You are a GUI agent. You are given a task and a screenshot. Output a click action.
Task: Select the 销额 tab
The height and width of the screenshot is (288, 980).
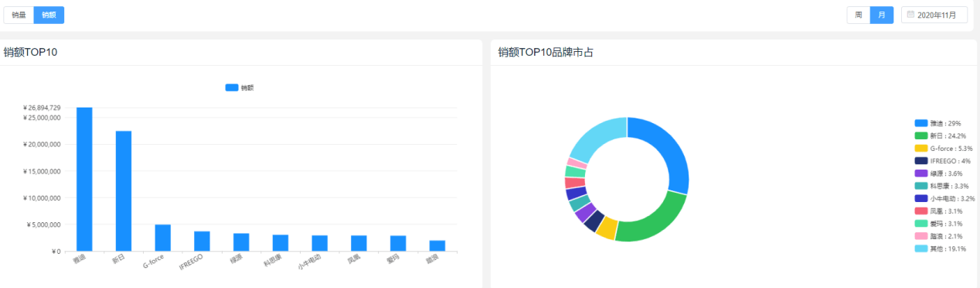[x=49, y=15]
